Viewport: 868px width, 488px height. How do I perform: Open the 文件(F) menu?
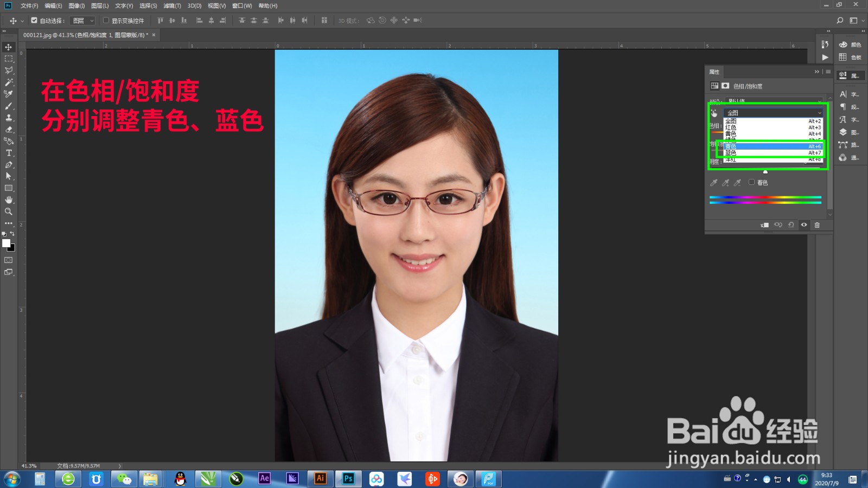[x=29, y=5]
